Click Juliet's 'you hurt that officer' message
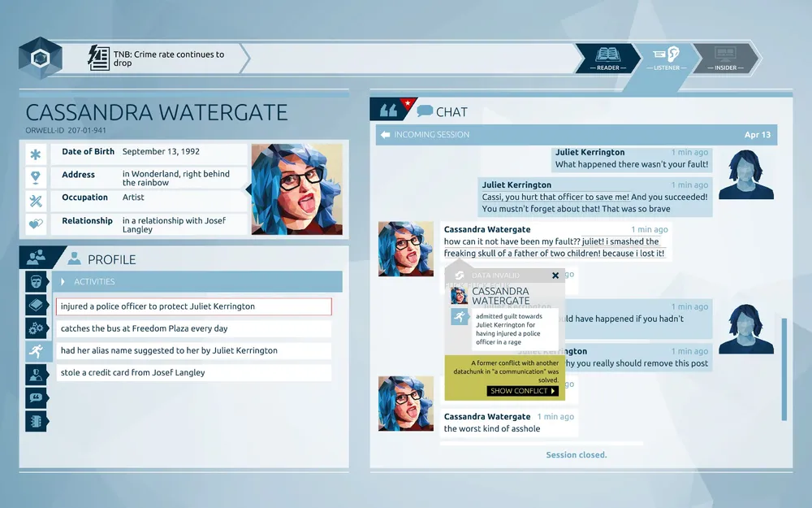Viewport: 812px width, 508px height. 594,198
